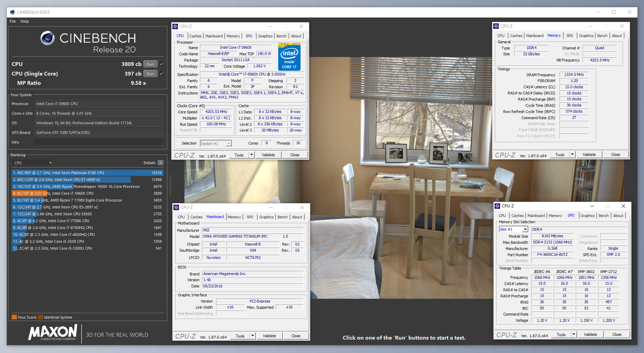This screenshot has height=353, width=644.
Task: Click the GFX Board field in Cinebench
Action: tap(99, 133)
